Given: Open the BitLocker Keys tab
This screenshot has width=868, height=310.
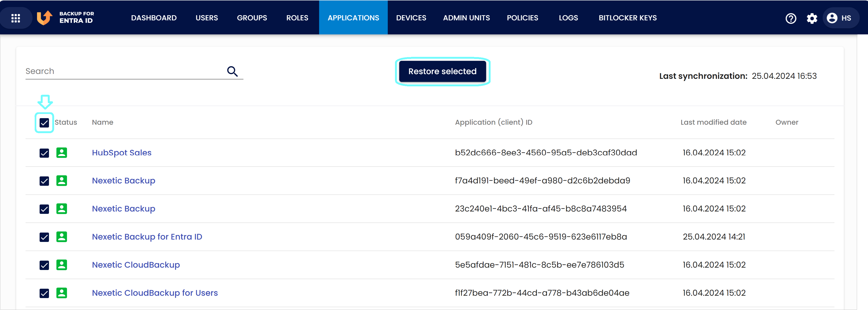Looking at the screenshot, I should pyautogui.click(x=627, y=18).
